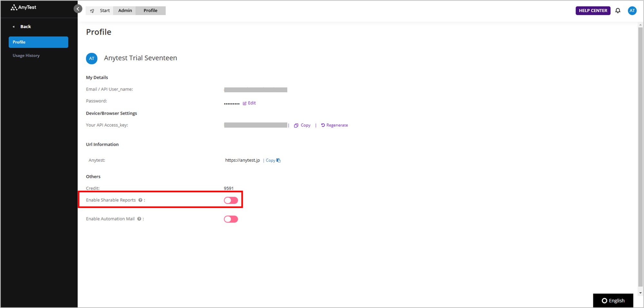Open the Start breadcrumb with rocket icon
This screenshot has width=644, height=308.
tap(100, 11)
